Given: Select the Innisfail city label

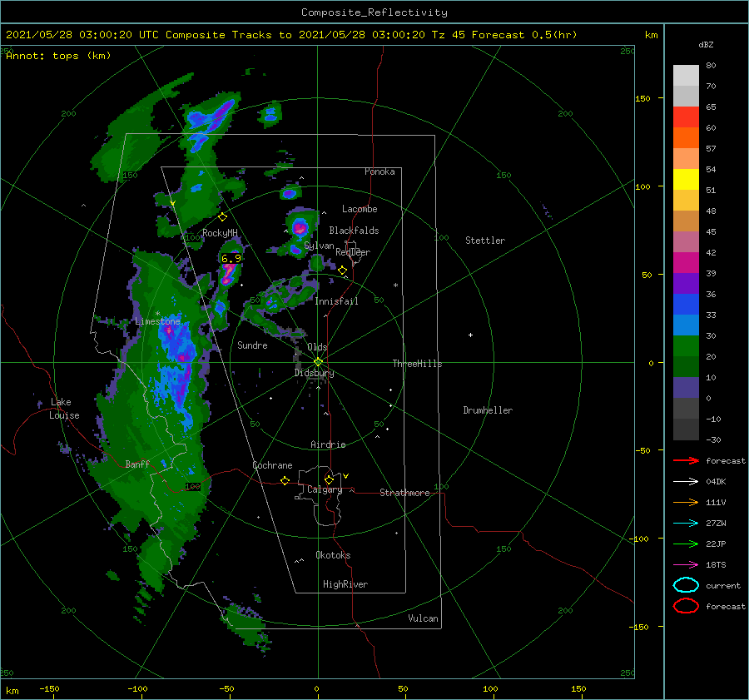Looking at the screenshot, I should 336,301.
